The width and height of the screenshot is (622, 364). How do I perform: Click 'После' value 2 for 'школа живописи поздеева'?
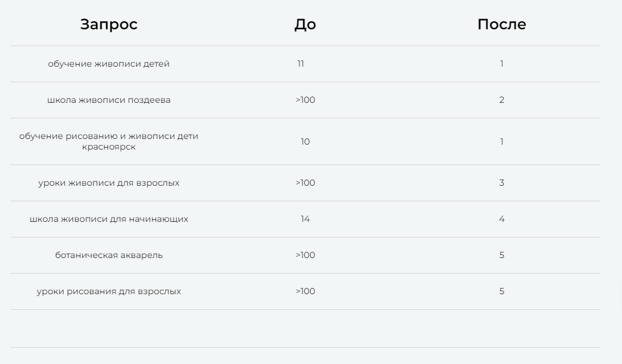coord(502,100)
